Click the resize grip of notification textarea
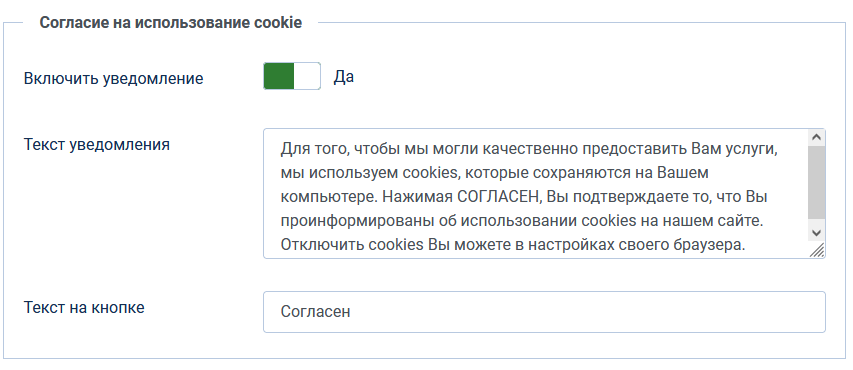The height and width of the screenshot is (370, 853). [x=818, y=250]
